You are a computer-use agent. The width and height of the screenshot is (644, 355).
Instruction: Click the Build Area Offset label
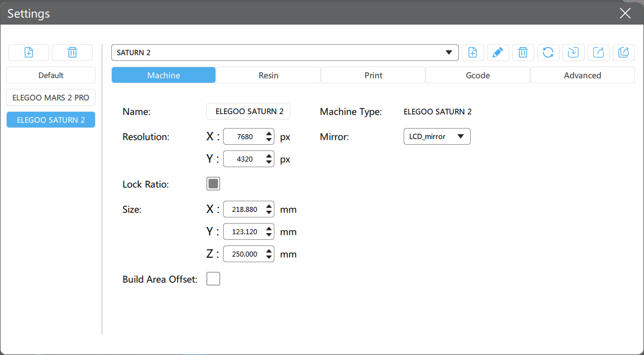pyautogui.click(x=160, y=280)
